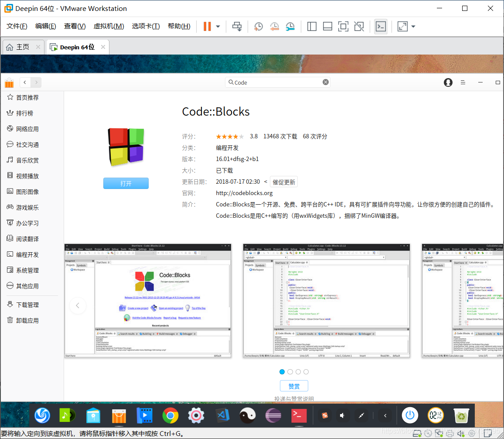Open the app store hamburger menu
The image size is (504, 439).
click(463, 82)
